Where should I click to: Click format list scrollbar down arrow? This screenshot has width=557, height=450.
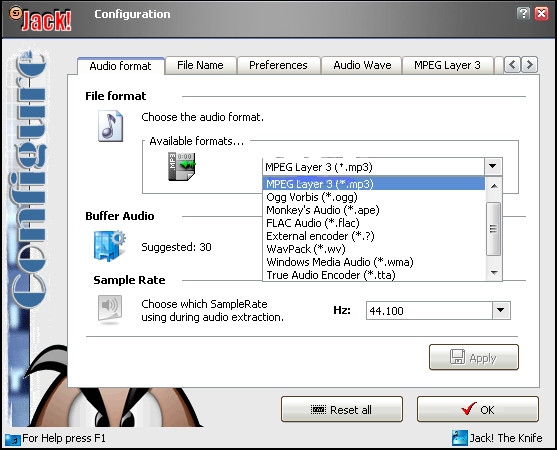(494, 272)
